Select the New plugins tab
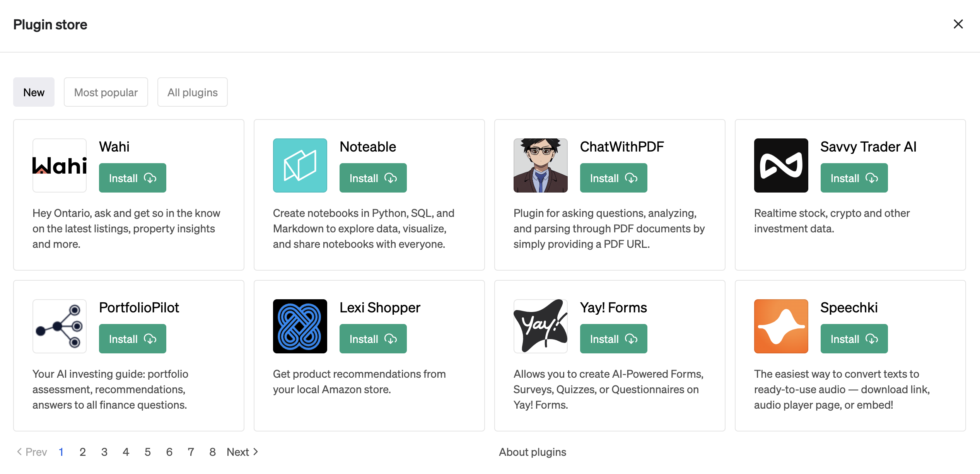The height and width of the screenshot is (474, 980). click(34, 92)
